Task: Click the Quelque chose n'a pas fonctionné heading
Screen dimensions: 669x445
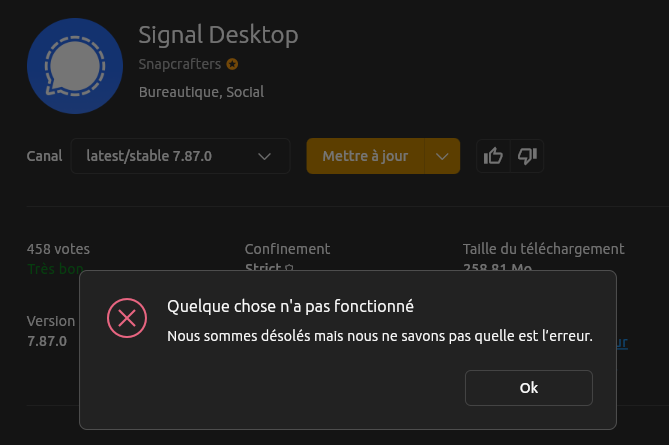Action: (x=290, y=306)
